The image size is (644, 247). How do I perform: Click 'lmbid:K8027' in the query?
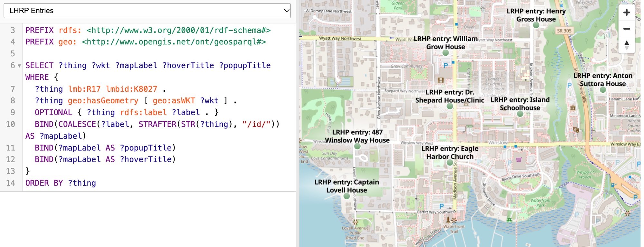[132, 89]
